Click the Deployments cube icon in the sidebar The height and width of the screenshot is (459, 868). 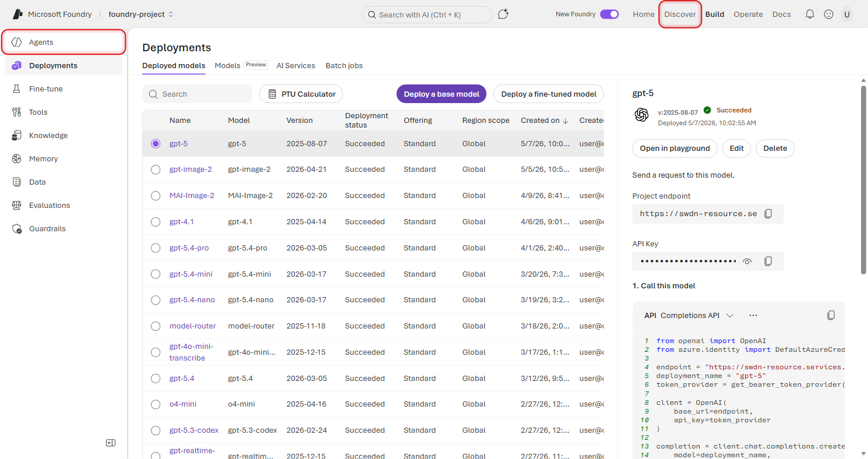pos(17,65)
